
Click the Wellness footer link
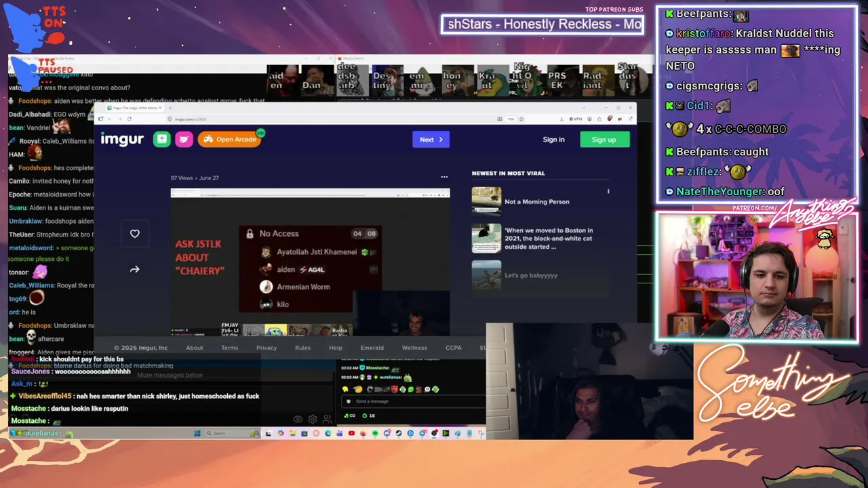pyautogui.click(x=414, y=348)
